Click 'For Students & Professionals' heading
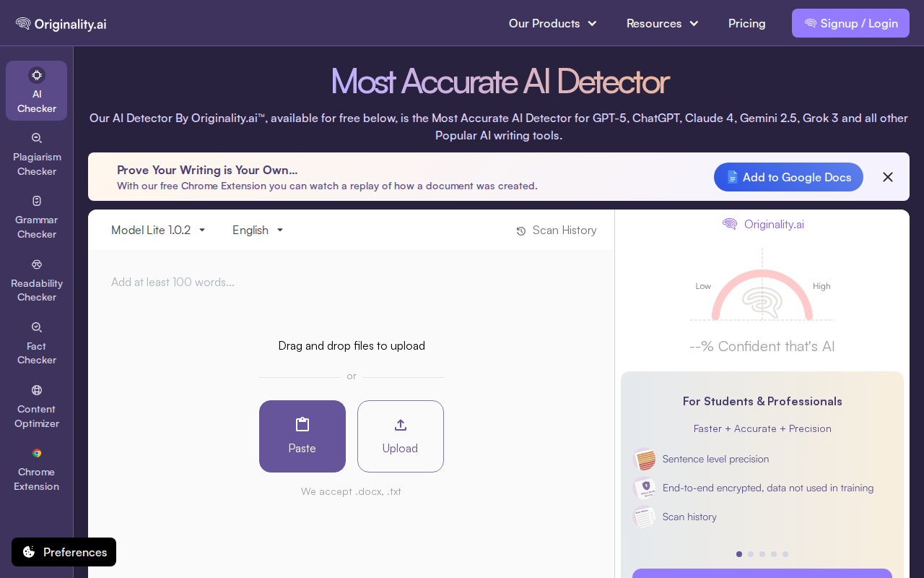924x578 pixels. (762, 401)
